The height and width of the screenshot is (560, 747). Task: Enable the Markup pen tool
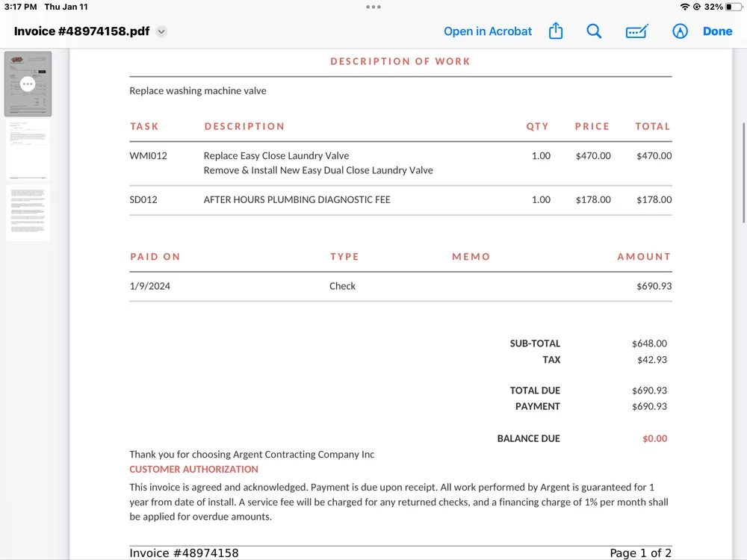[680, 31]
